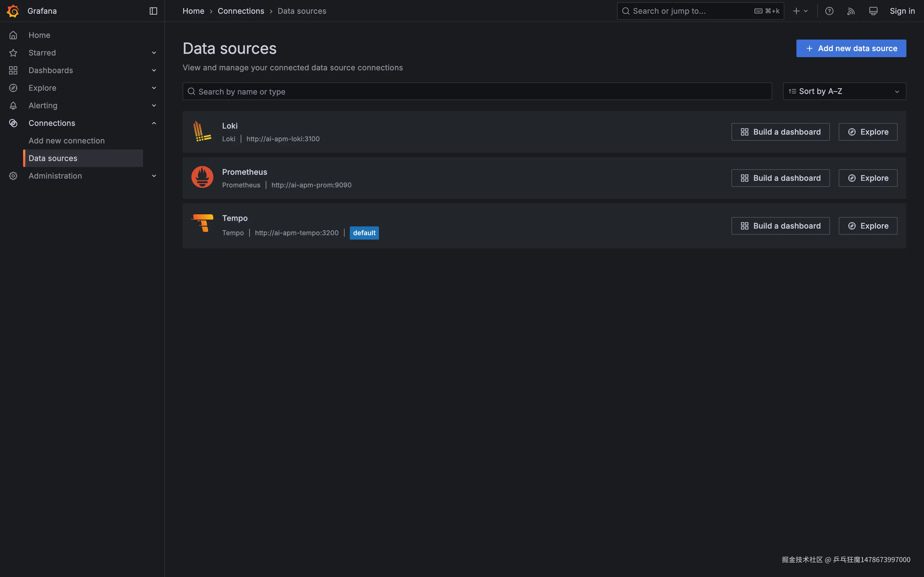Image resolution: width=924 pixels, height=577 pixels.
Task: Click the Tempo data source logo
Action: (x=202, y=223)
